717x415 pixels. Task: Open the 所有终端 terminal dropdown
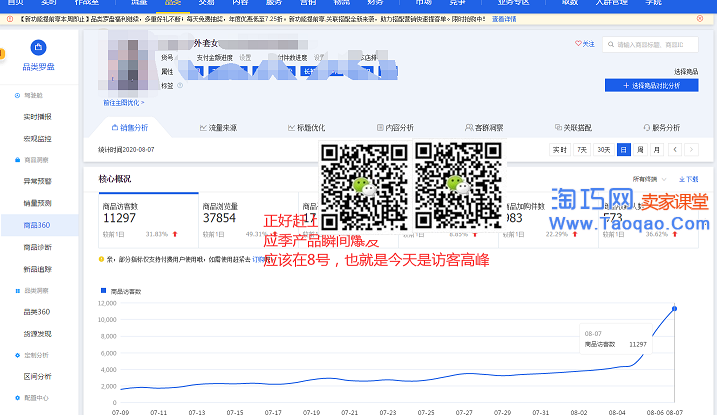pos(649,179)
